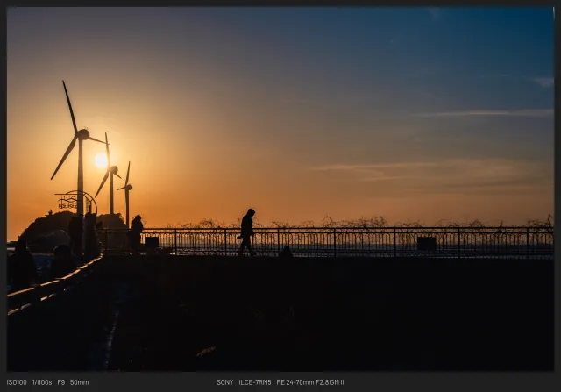Click the standing person silhouette by the railing

(137, 232)
